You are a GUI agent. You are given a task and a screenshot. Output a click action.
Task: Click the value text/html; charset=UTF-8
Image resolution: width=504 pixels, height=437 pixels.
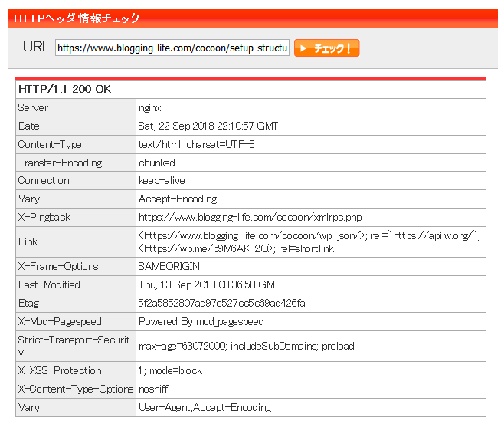pyautogui.click(x=196, y=144)
